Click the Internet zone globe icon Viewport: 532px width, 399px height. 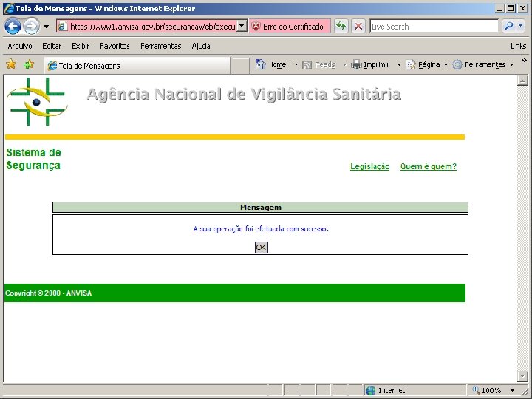tap(370, 391)
